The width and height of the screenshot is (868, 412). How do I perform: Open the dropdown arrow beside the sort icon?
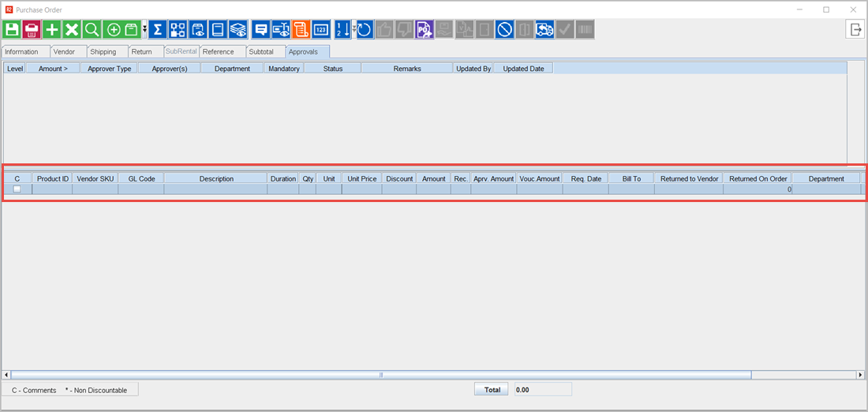[354, 30]
